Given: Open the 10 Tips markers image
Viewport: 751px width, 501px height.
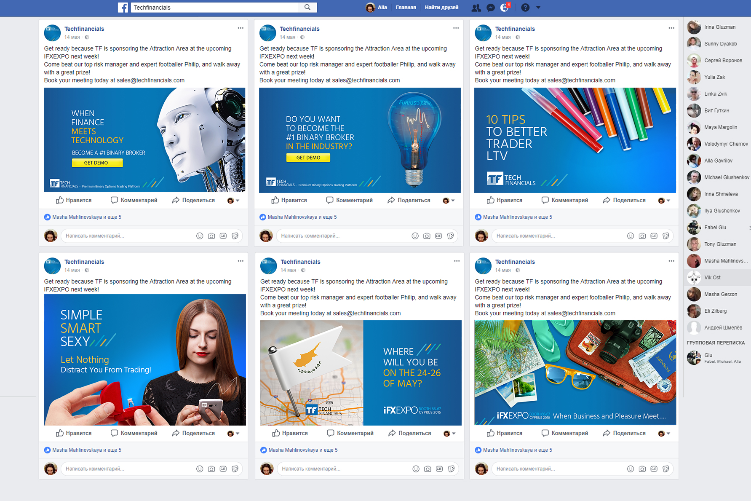Looking at the screenshot, I should click(x=575, y=140).
